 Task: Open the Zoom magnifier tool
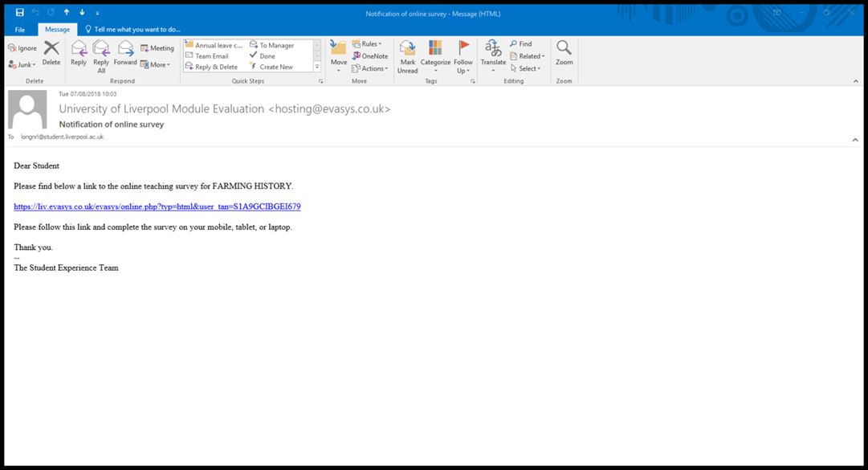(564, 53)
